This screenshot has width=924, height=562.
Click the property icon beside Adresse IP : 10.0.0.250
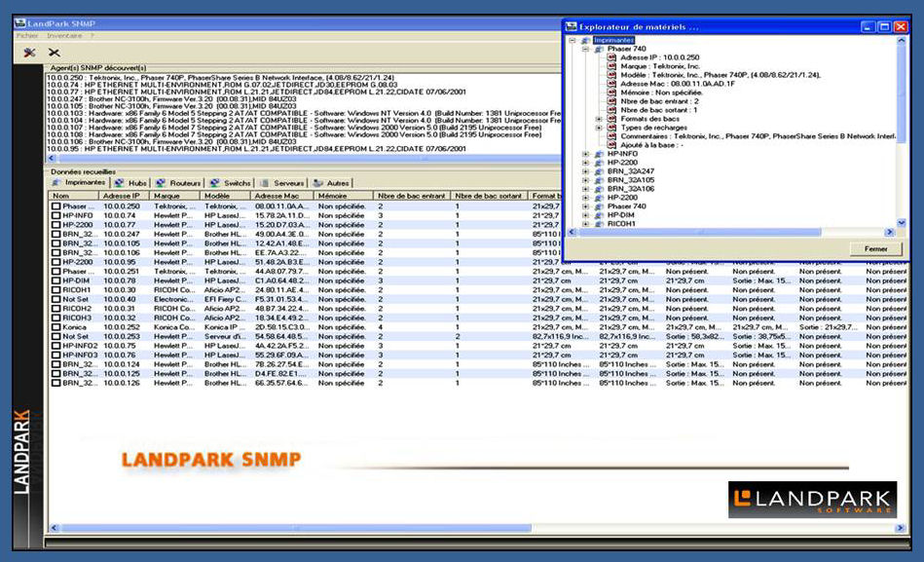pos(611,57)
